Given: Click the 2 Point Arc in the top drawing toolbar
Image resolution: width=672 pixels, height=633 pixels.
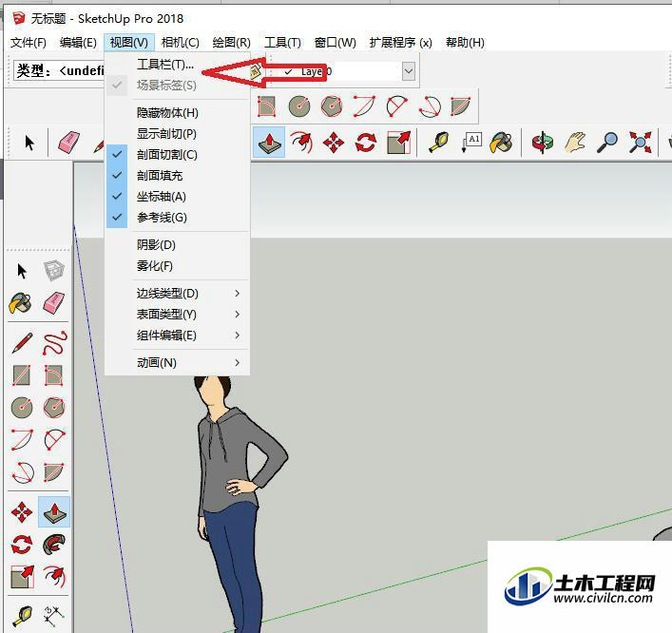Looking at the screenshot, I should coord(397,106).
